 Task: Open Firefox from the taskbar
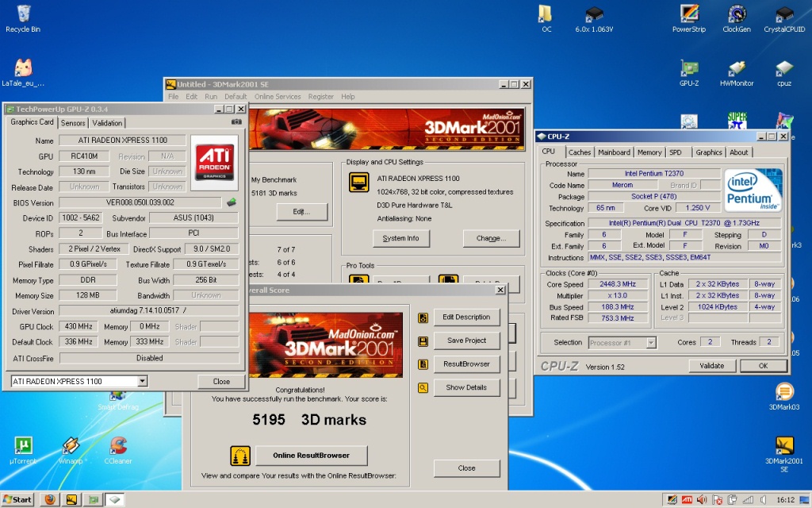pos(50,499)
